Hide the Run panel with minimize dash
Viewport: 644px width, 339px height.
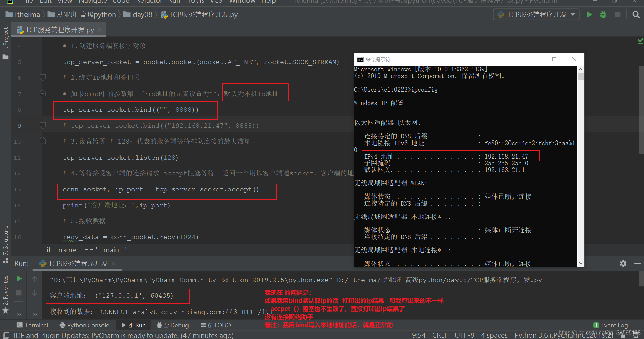click(637, 263)
